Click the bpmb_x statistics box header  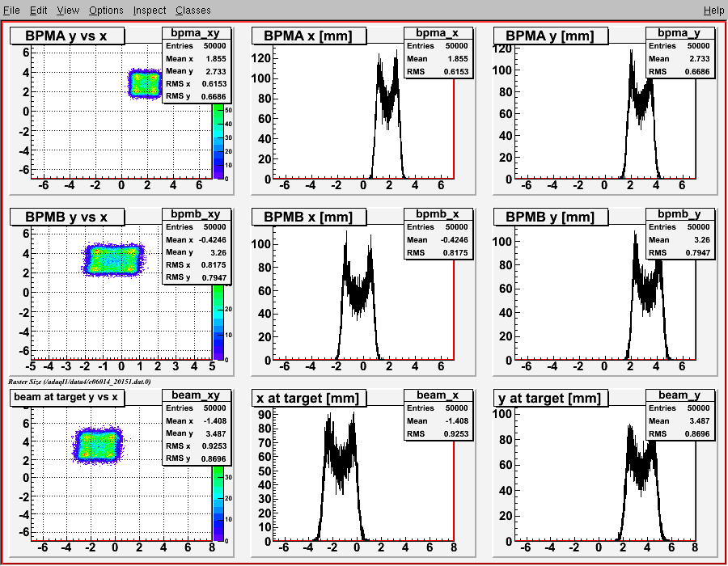point(438,214)
